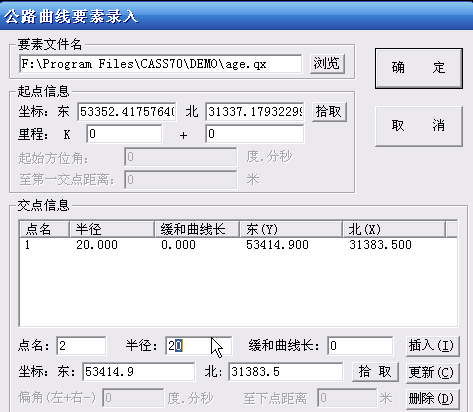Click the 点名 input field

coord(81,346)
